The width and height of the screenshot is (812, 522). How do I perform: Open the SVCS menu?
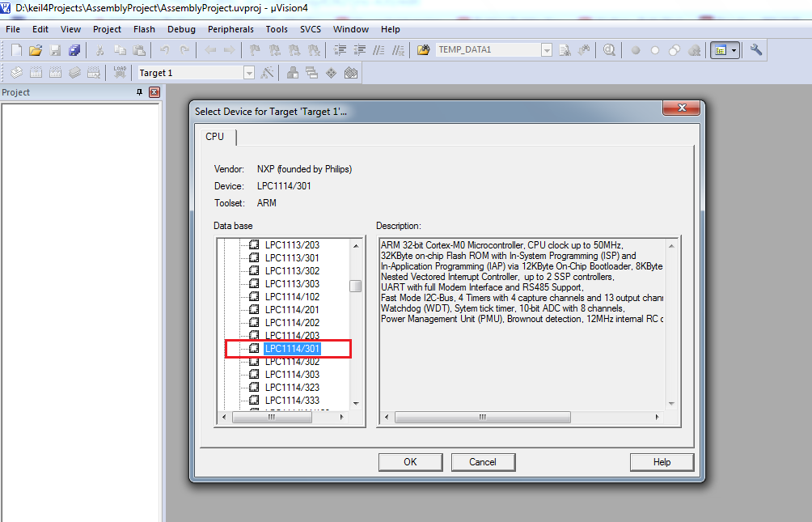pyautogui.click(x=311, y=30)
